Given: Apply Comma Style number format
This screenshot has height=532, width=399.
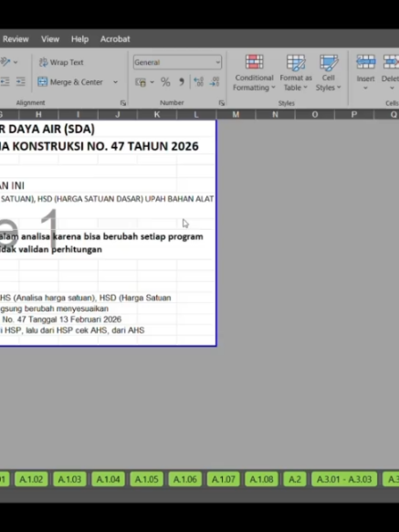Looking at the screenshot, I should tap(182, 82).
